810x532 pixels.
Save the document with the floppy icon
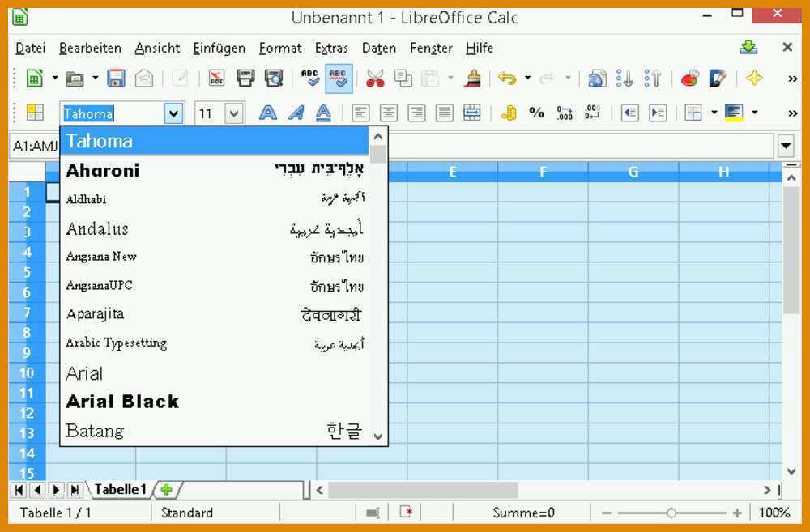pyautogui.click(x=116, y=79)
